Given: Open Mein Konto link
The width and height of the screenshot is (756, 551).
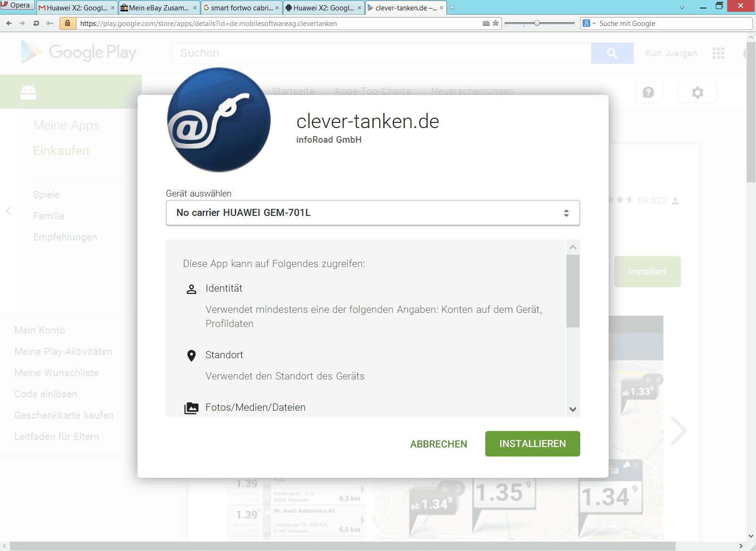Looking at the screenshot, I should pos(40,330).
